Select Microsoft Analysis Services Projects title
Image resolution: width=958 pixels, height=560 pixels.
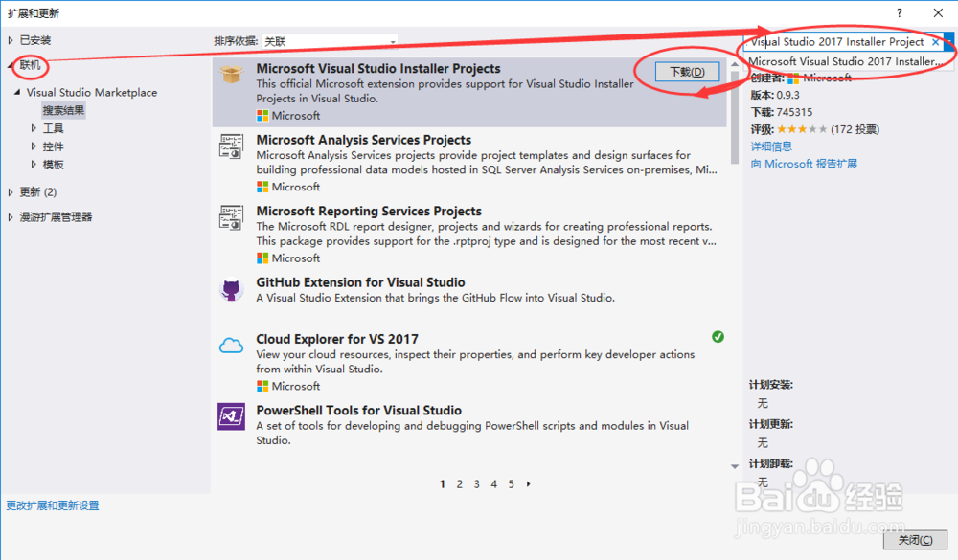pyautogui.click(x=363, y=140)
